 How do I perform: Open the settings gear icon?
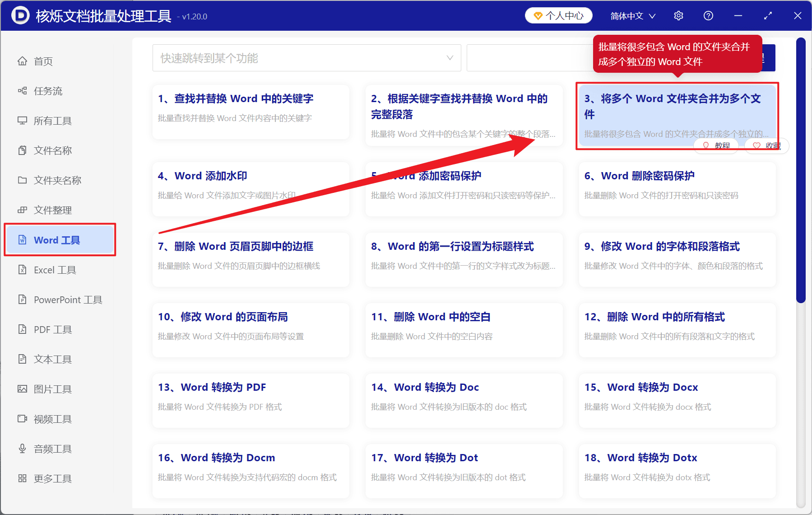678,15
